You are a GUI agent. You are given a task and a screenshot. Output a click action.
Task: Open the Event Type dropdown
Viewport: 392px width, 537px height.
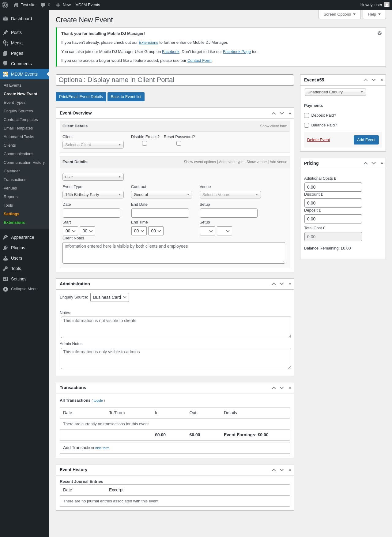click(93, 195)
